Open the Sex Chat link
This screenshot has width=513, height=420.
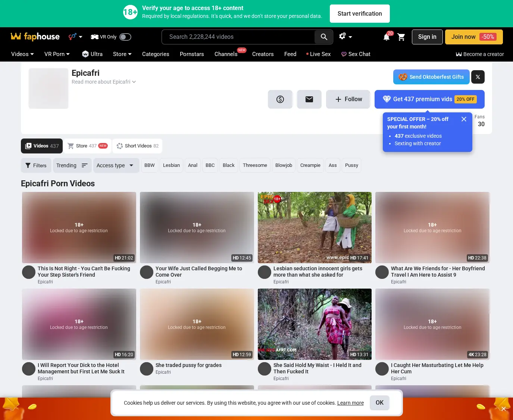tap(356, 54)
